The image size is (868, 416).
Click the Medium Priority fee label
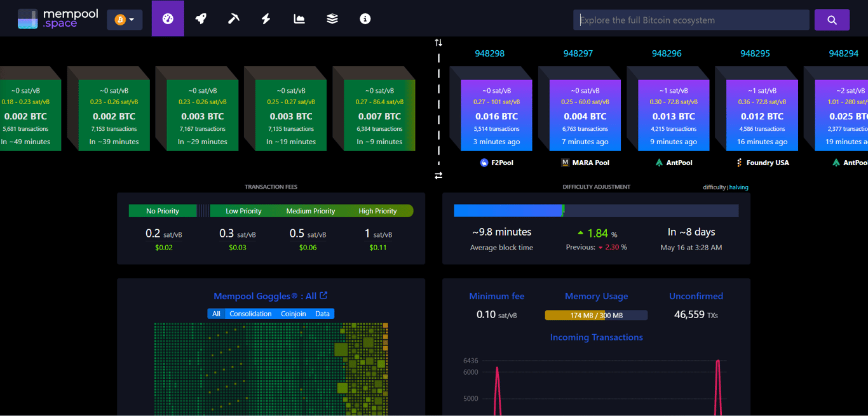click(x=311, y=211)
